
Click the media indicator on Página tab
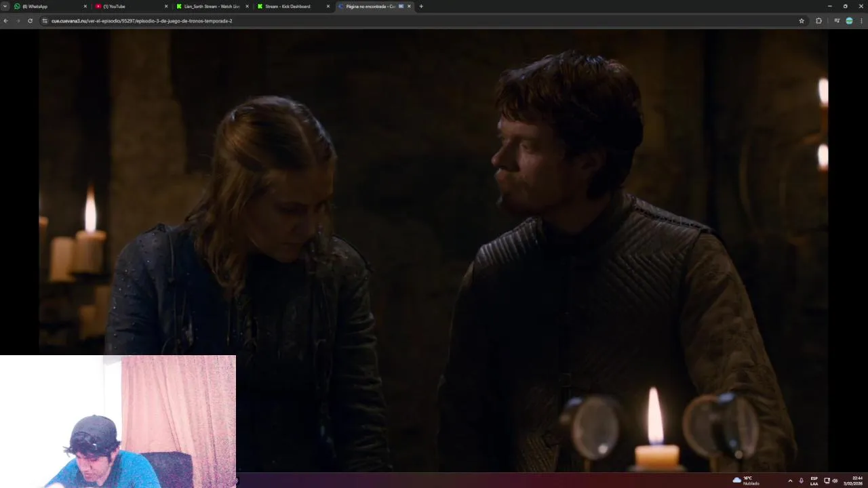(x=401, y=6)
